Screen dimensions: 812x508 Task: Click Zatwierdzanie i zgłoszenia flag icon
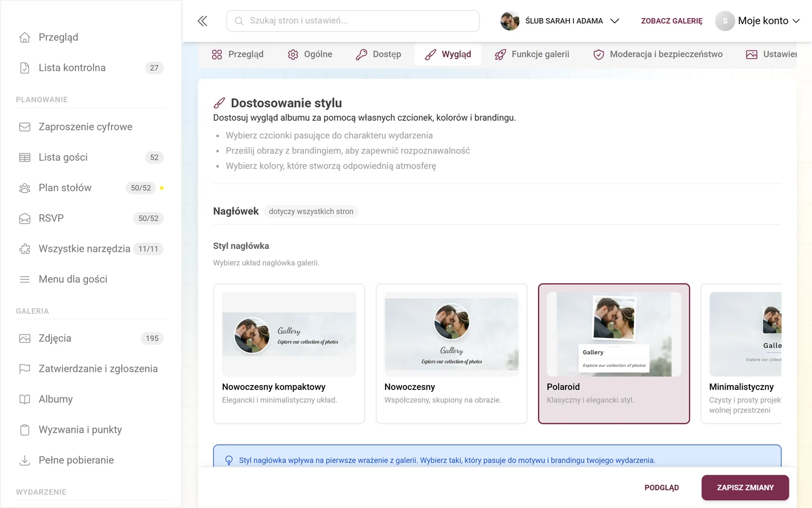click(x=25, y=369)
